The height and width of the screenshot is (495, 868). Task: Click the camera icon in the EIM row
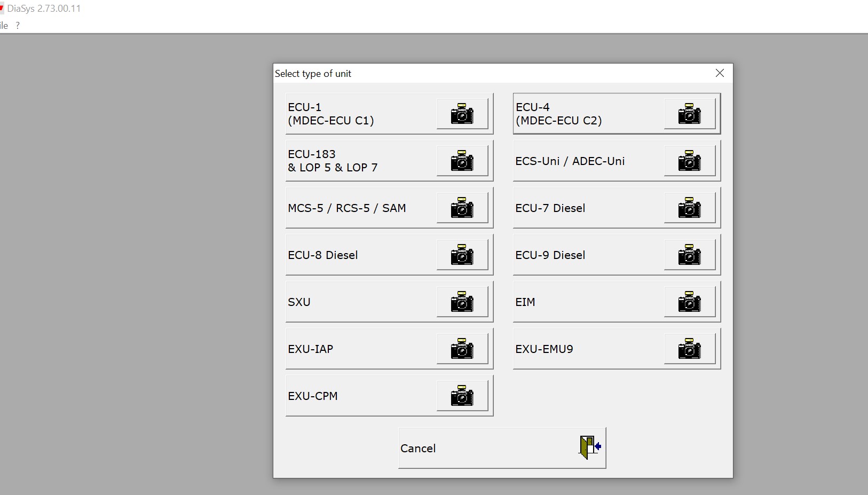[689, 301]
